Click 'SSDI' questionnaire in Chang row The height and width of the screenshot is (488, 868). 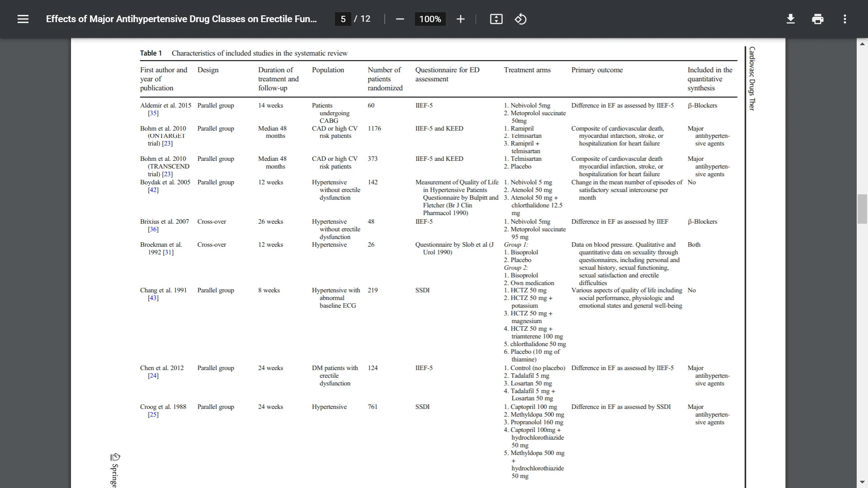coord(422,291)
